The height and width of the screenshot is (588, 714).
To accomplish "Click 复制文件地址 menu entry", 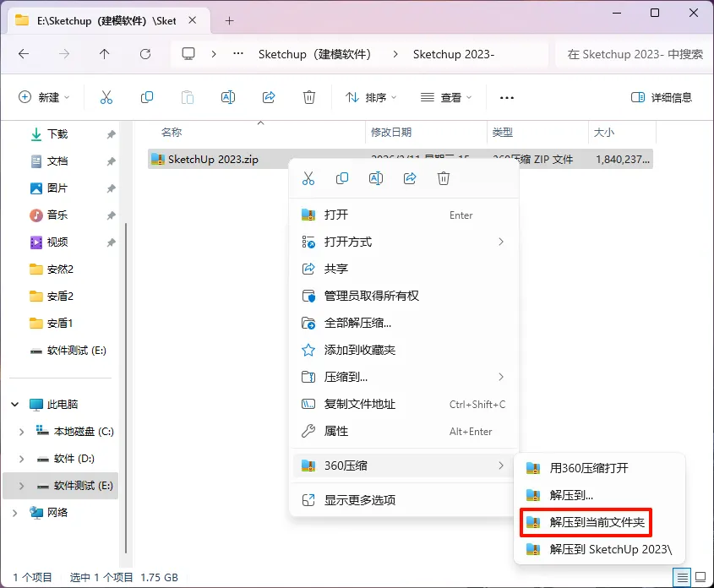I will tap(405, 404).
